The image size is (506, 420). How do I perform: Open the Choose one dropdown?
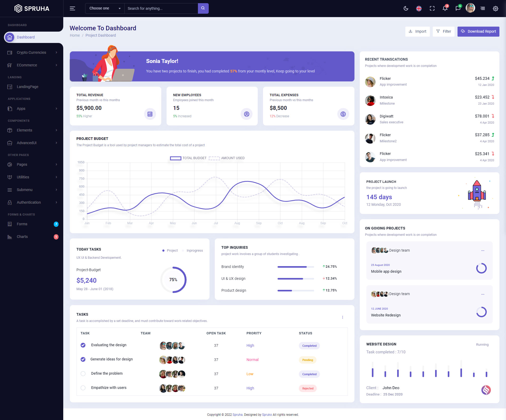105,8
